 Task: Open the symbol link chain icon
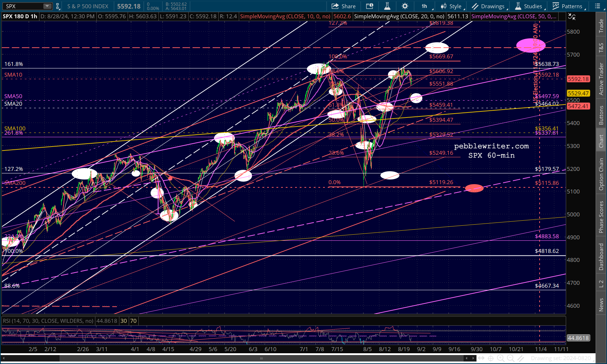pyautogui.click(x=57, y=6)
